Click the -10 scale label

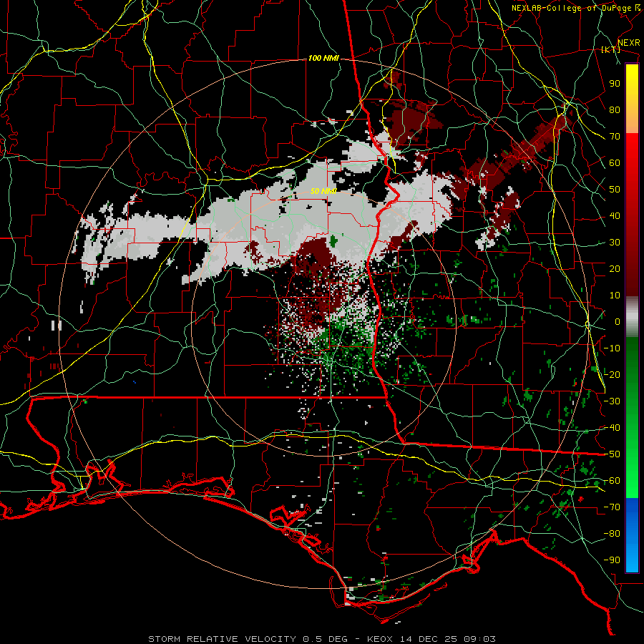point(612,348)
